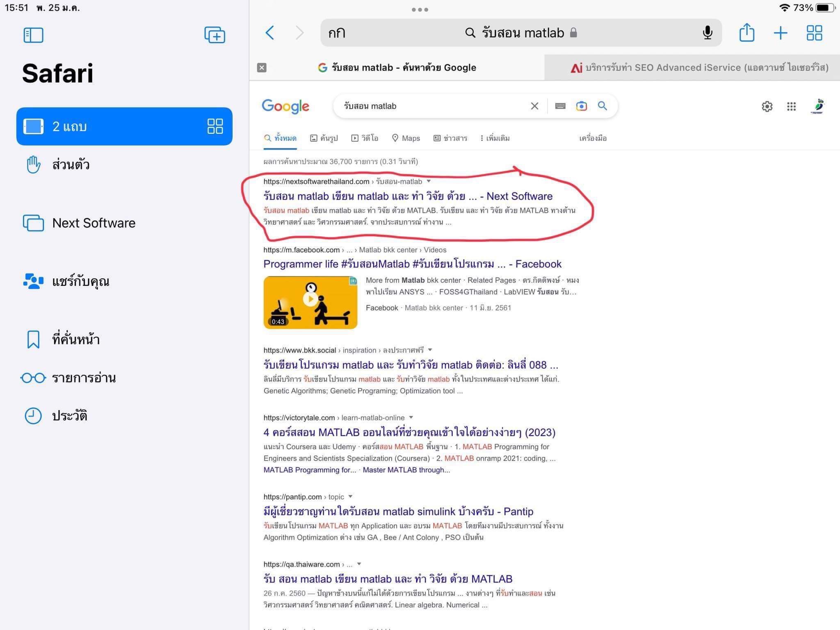Open the Share sheet icon
The image size is (840, 630).
746,33
